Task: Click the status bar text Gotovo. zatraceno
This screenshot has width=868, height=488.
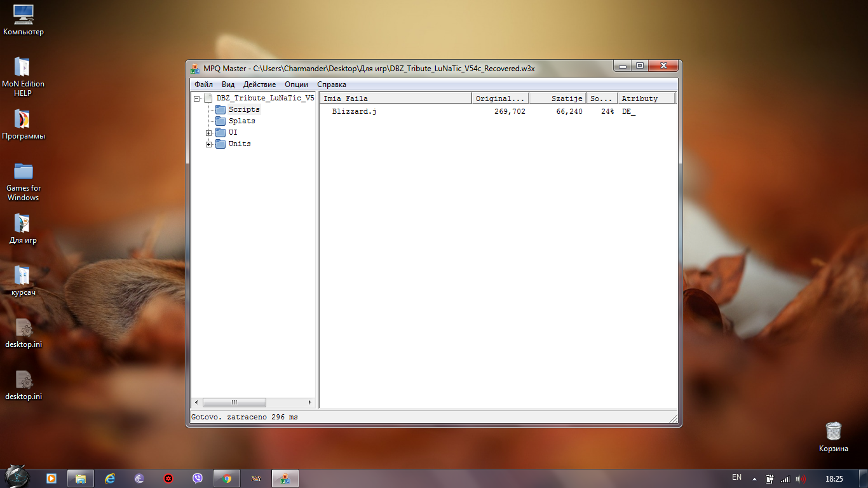Action: [244, 417]
